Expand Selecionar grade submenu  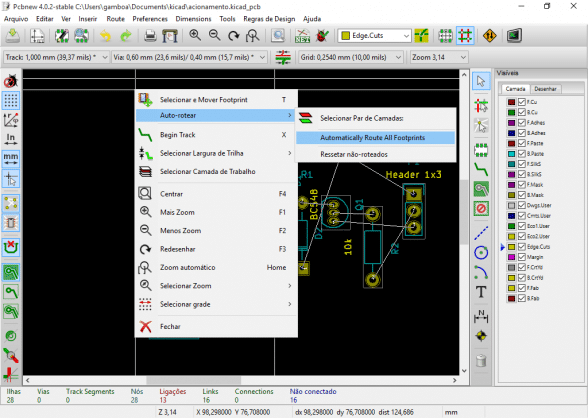216,304
